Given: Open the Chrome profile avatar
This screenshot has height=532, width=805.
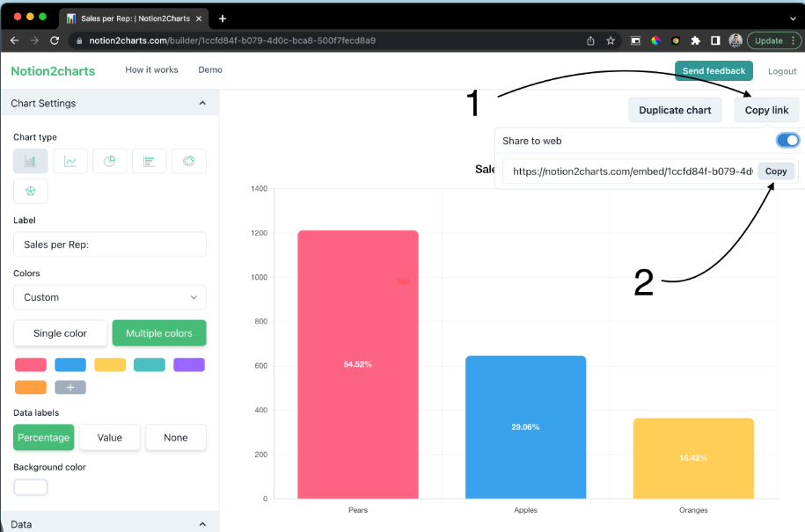Looking at the screenshot, I should (x=735, y=40).
